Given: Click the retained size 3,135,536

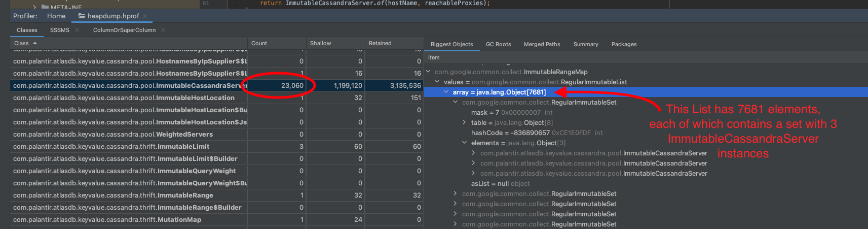Looking at the screenshot, I should point(405,85).
